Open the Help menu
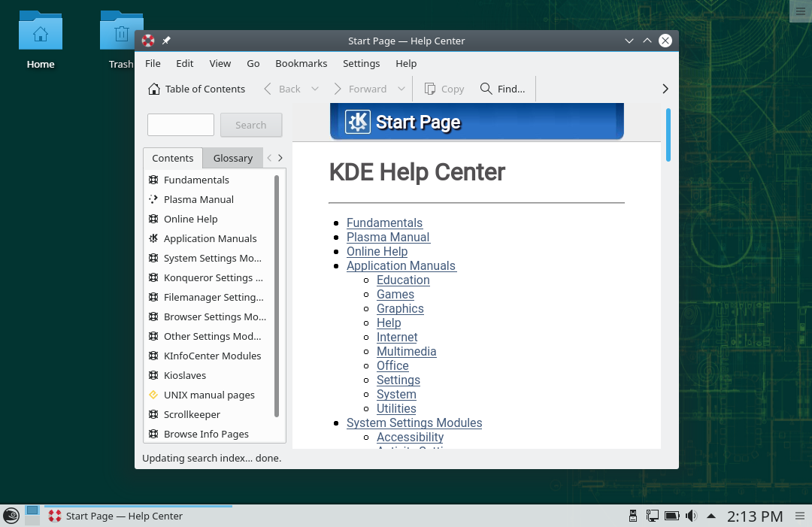Screen dimensions: 812x527 (x=406, y=64)
